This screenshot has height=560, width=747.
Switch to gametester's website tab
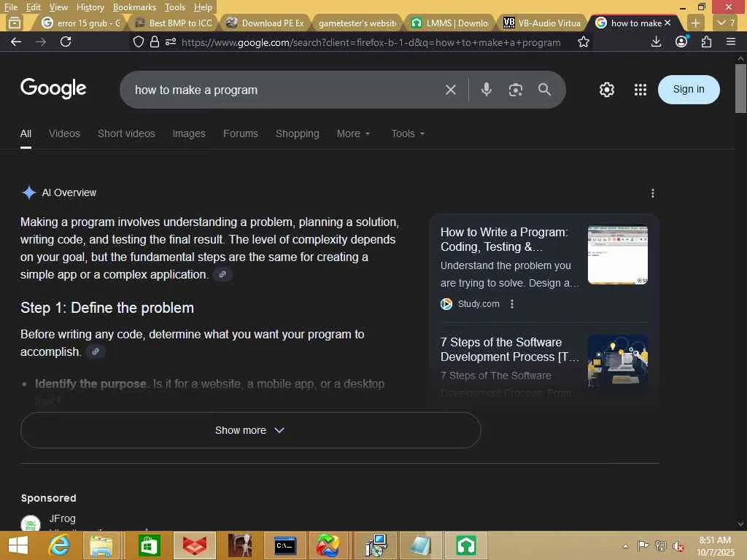tap(357, 23)
